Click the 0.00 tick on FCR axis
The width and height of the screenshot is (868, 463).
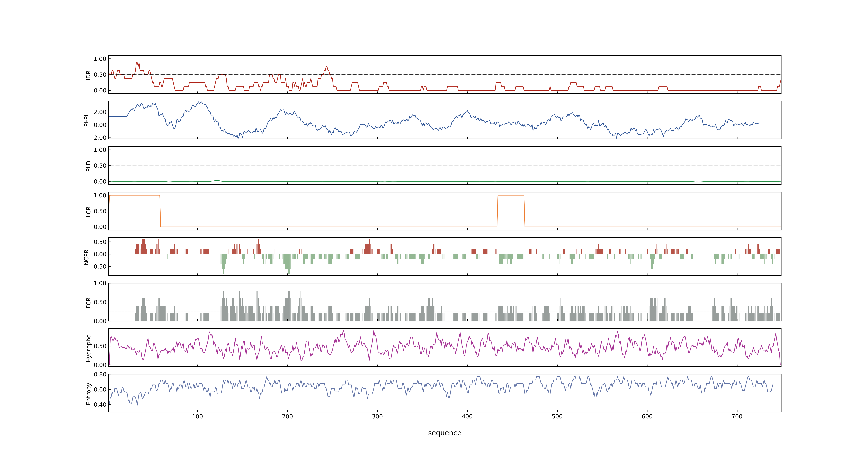click(100, 321)
